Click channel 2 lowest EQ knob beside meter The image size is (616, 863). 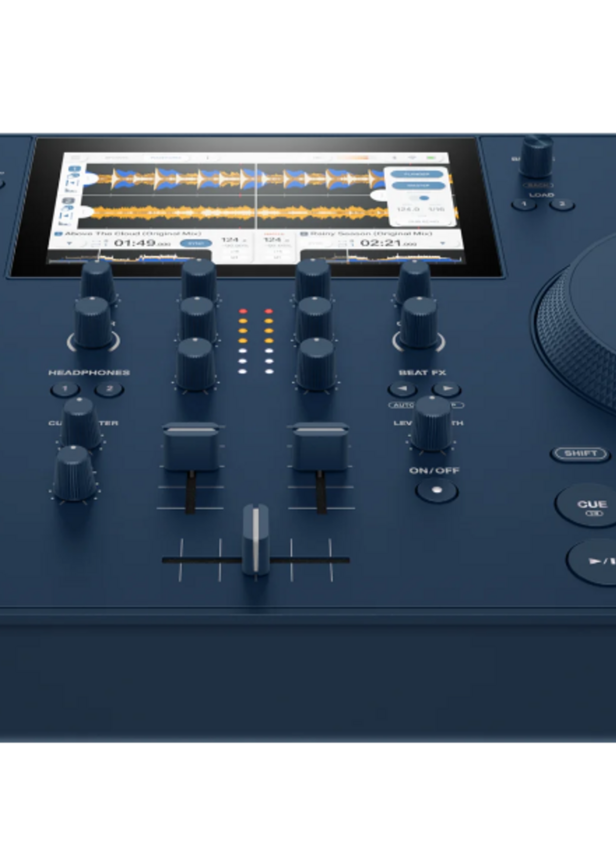[x=316, y=364]
